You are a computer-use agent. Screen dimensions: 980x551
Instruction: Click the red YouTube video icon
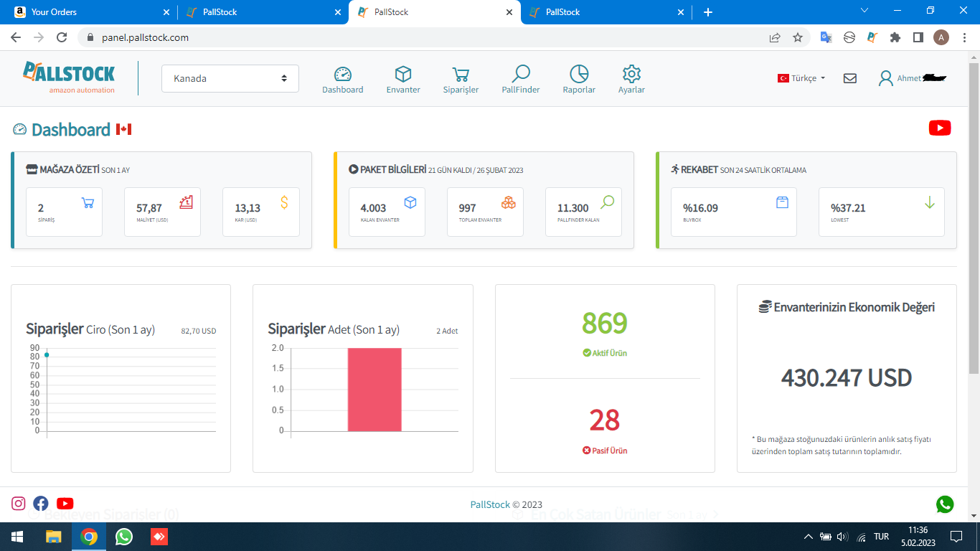(940, 128)
